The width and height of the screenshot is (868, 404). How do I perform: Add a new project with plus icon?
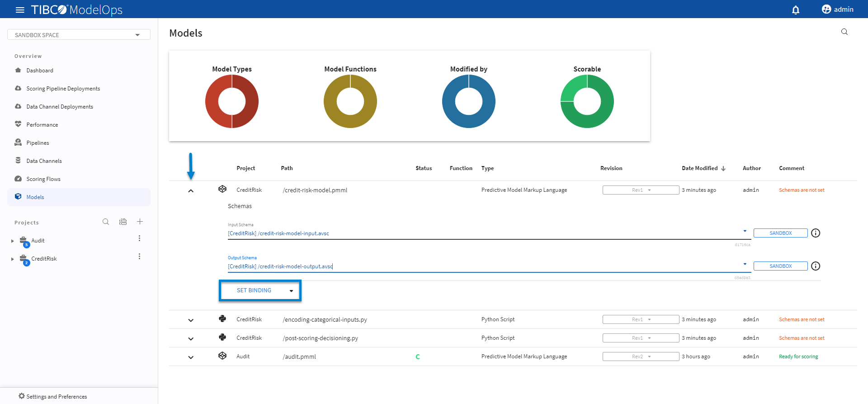click(x=140, y=222)
